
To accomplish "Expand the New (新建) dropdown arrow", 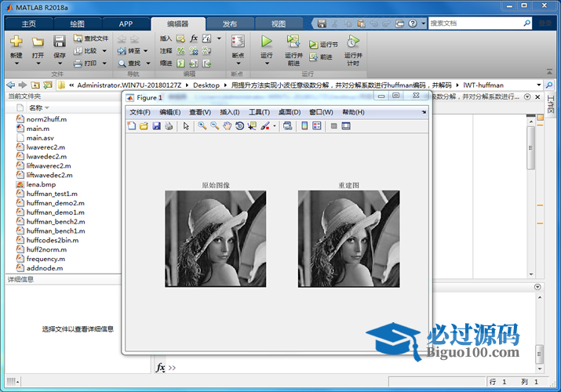I will (16, 65).
